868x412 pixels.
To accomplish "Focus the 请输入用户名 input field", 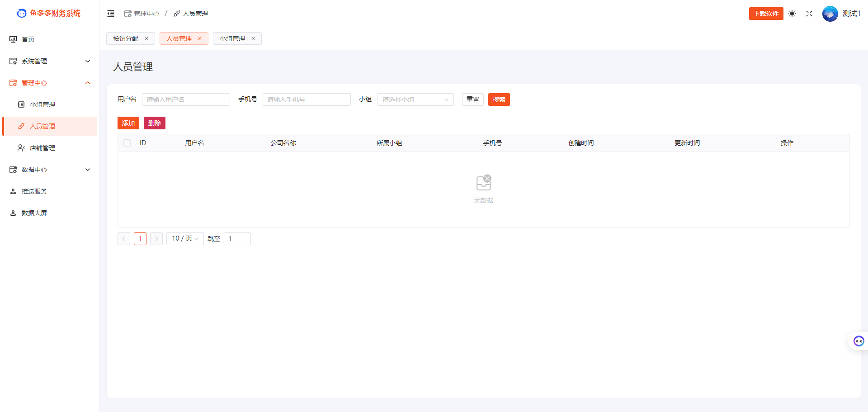I will [x=186, y=99].
